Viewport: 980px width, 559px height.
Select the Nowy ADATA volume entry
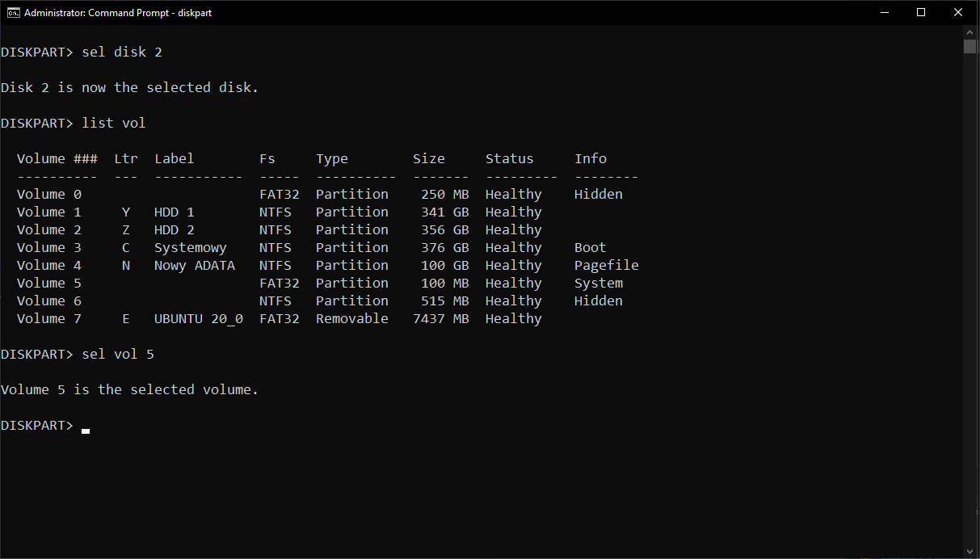point(242,265)
